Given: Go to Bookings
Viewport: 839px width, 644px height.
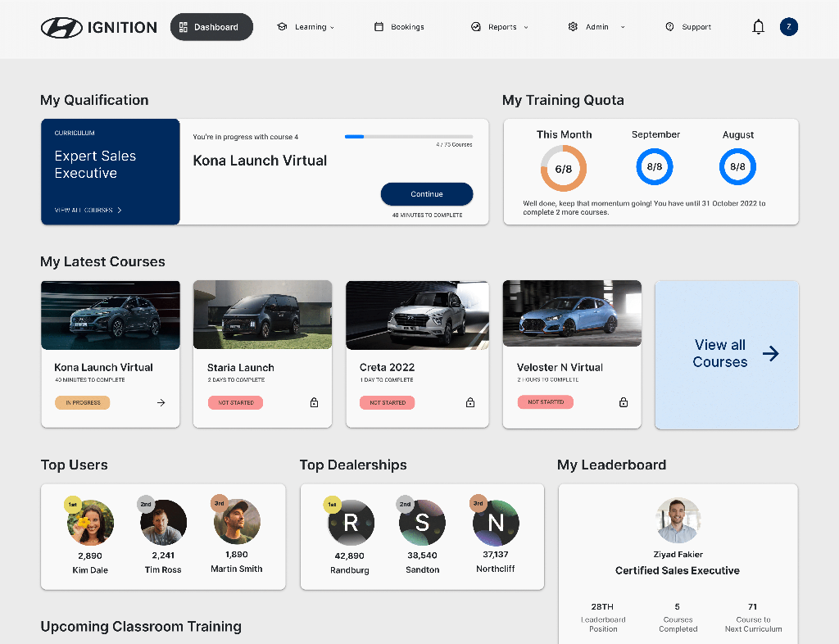Looking at the screenshot, I should pos(399,27).
